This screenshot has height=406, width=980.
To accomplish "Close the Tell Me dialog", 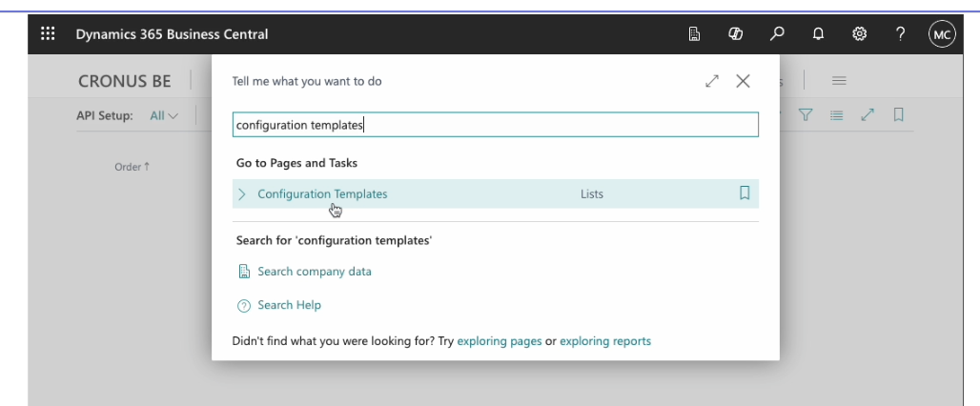I will pyautogui.click(x=743, y=81).
